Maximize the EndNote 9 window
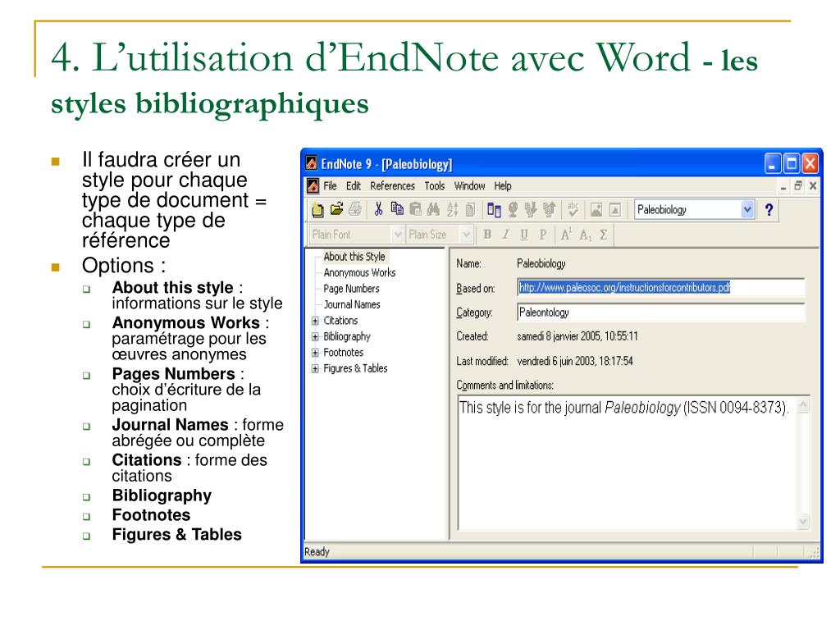 [792, 163]
